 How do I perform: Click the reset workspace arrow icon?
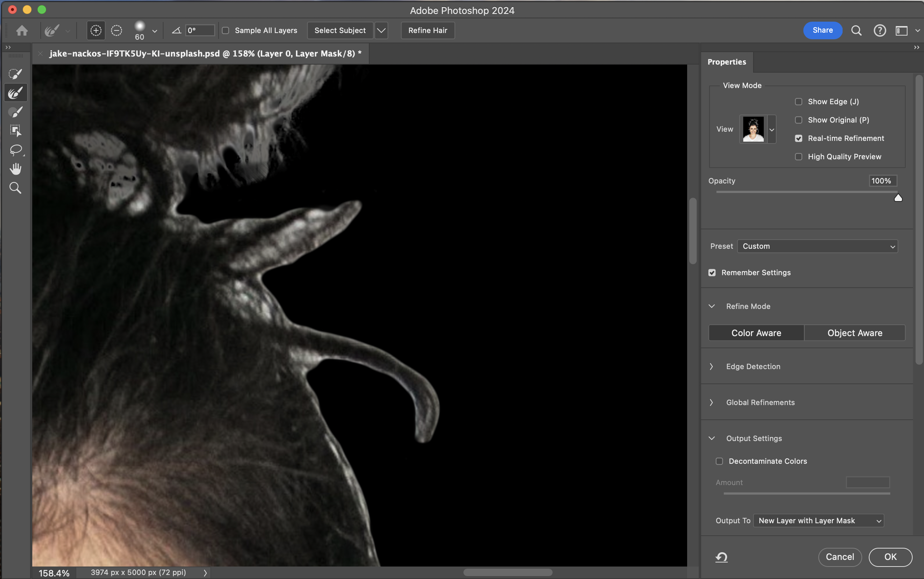(x=721, y=557)
